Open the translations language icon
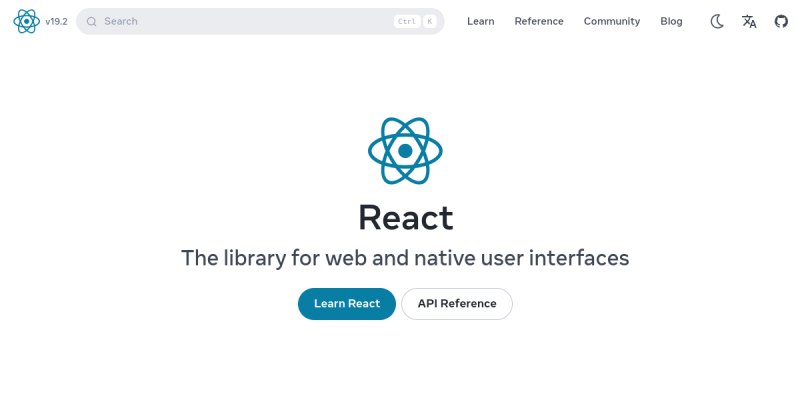The height and width of the screenshot is (400, 800). pyautogui.click(x=749, y=21)
